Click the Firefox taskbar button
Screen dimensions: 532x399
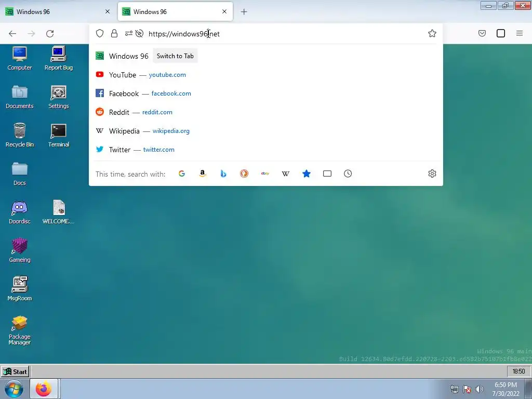point(44,389)
